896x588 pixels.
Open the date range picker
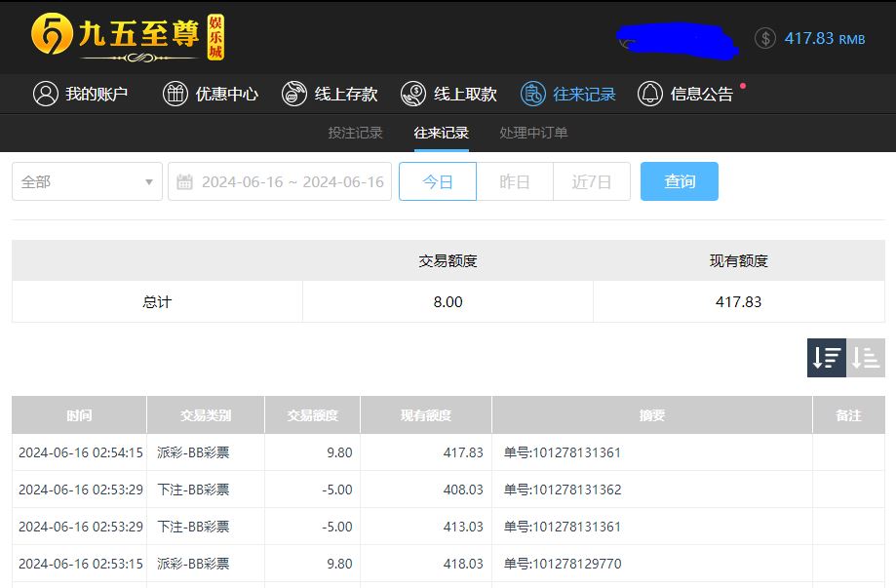click(292, 182)
